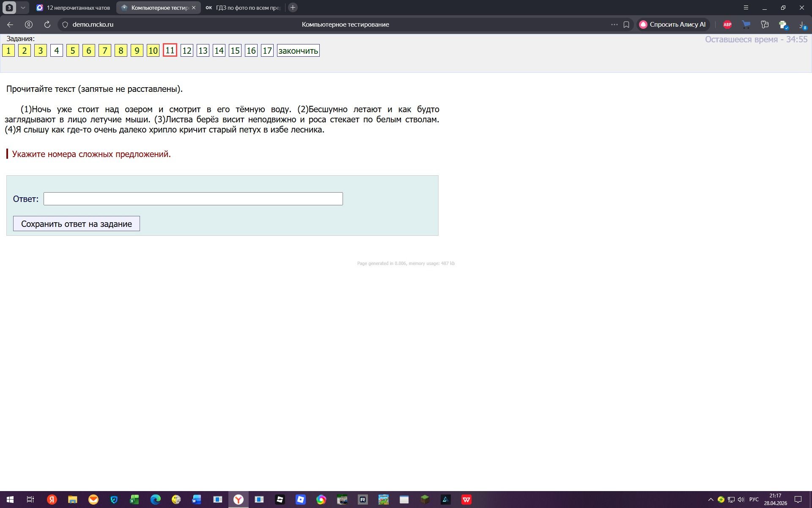The image size is (812, 508).
Task: Bookmark this page icon
Action: coord(626,25)
